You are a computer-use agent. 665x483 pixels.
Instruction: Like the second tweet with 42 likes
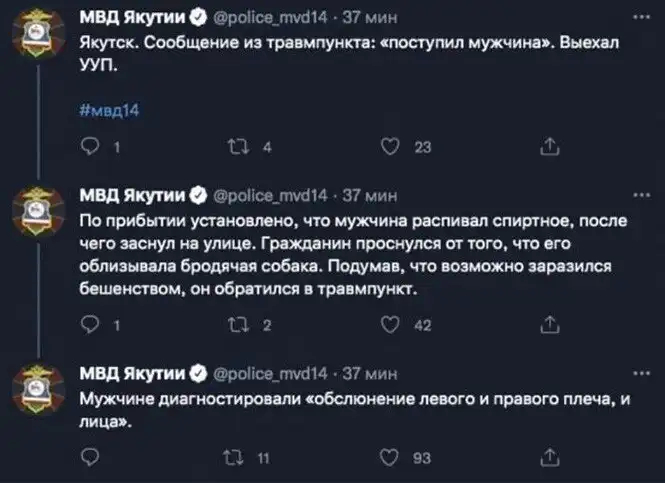[x=395, y=324]
